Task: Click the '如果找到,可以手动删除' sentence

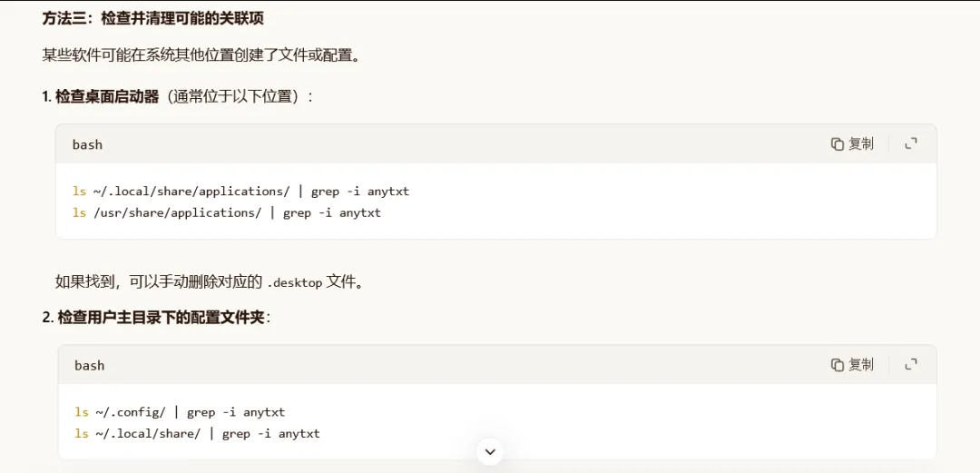Action: click(x=210, y=282)
